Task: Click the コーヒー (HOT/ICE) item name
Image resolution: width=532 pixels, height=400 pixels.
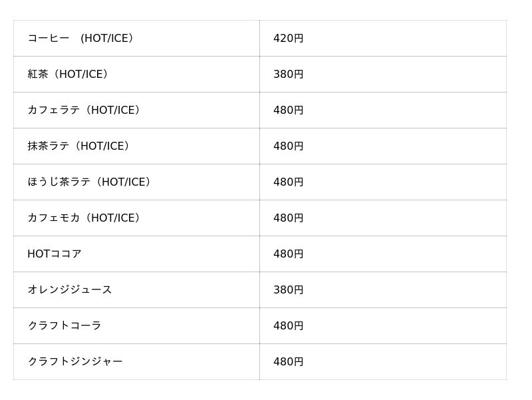Action: (82, 39)
